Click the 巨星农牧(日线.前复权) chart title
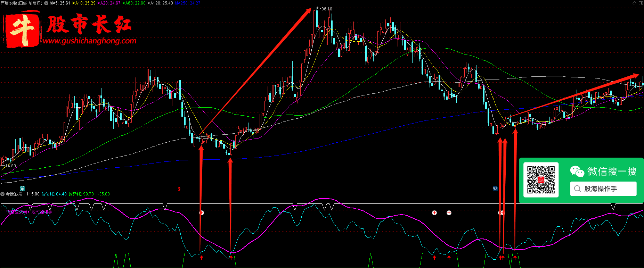 (x=22, y=3)
